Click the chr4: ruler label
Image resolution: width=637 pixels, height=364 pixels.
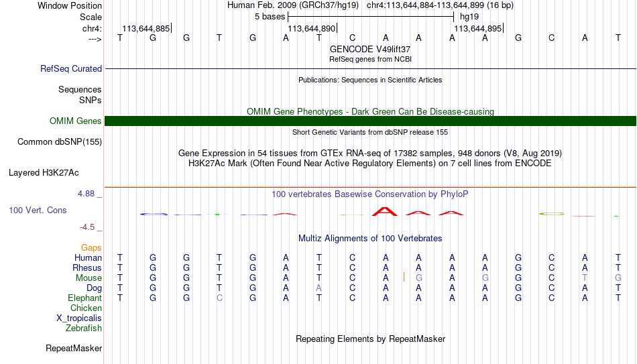coord(92,28)
